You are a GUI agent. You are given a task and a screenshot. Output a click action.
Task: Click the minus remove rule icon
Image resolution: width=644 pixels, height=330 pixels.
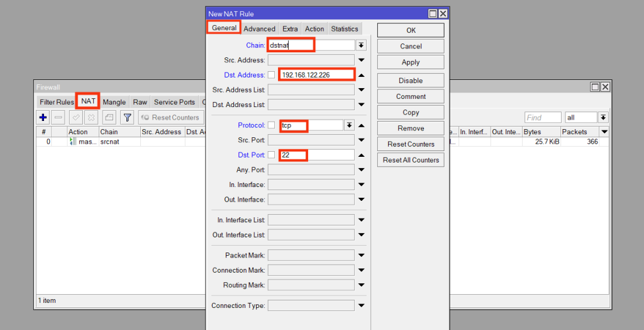point(58,117)
